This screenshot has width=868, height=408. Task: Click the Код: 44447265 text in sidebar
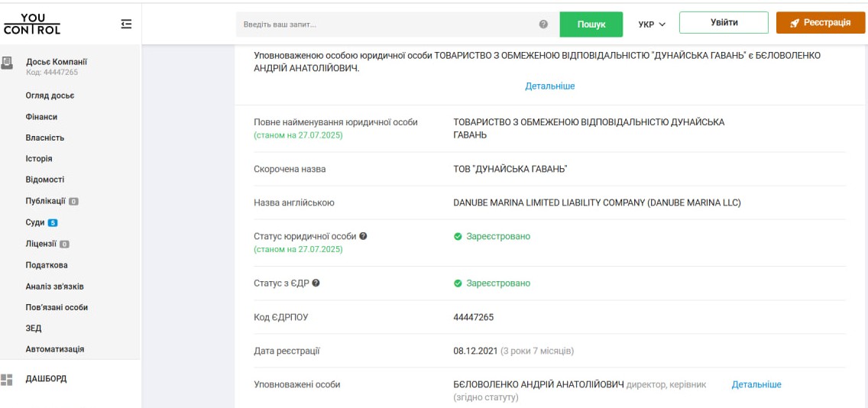(52, 72)
